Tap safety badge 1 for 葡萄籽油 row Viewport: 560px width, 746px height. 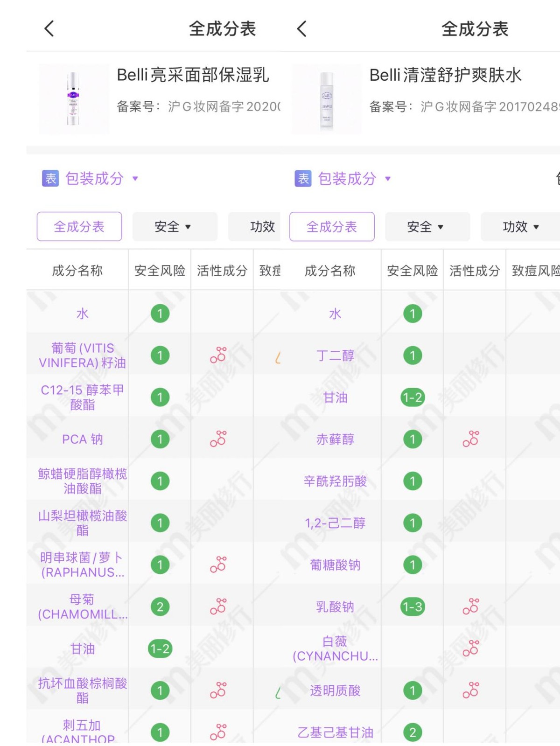pyautogui.click(x=160, y=356)
